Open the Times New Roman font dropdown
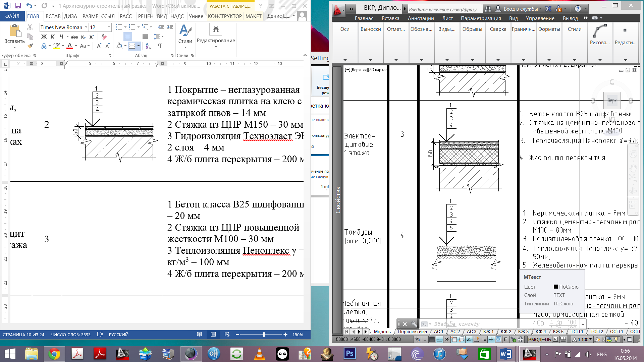644x362 pixels. click(x=86, y=27)
